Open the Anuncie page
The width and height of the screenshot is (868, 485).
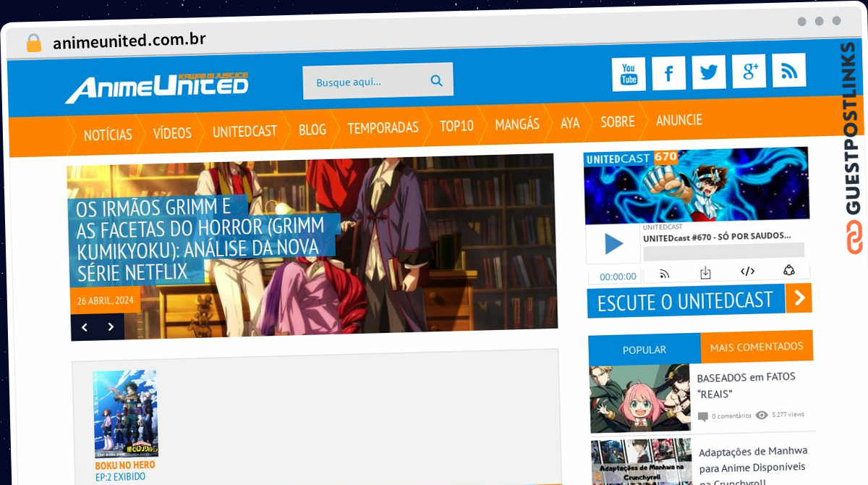pos(678,120)
